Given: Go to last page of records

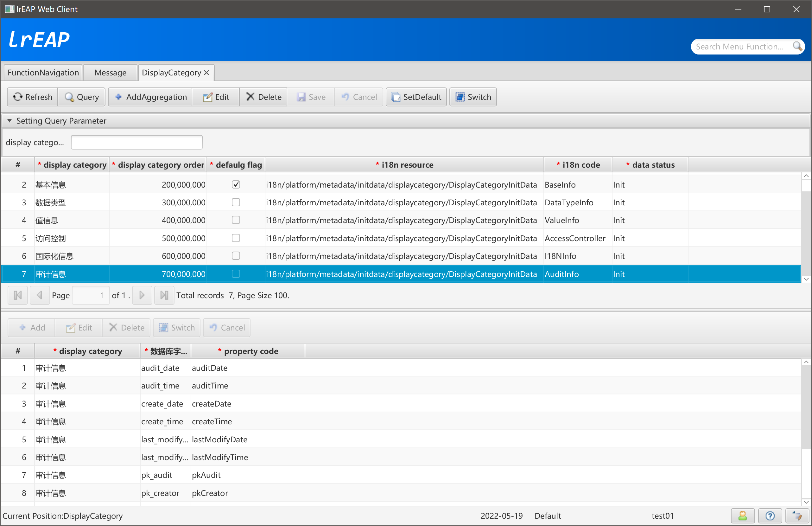Looking at the screenshot, I should 164,295.
